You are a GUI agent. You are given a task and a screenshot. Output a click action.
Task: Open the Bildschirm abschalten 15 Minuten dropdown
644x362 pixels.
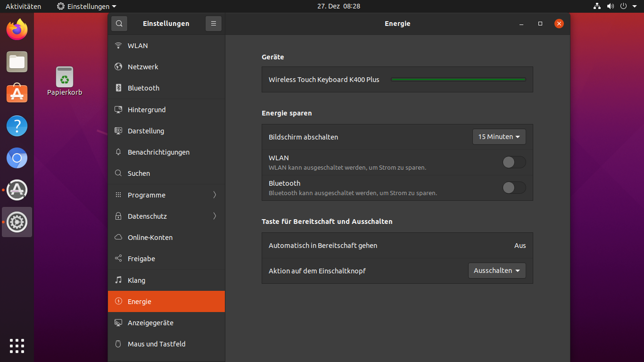[499, 137]
